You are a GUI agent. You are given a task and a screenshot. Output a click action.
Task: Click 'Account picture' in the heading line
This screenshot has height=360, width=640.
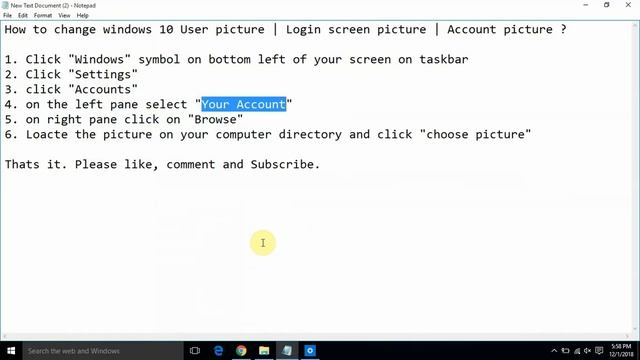tap(500, 30)
